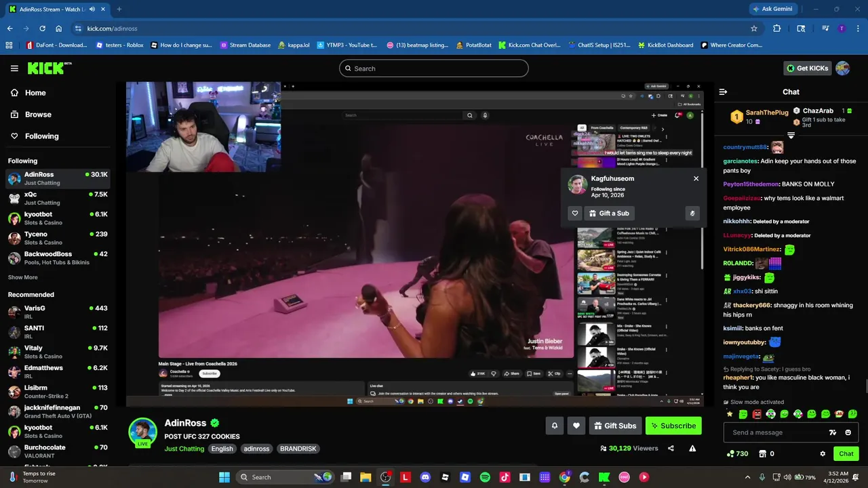Open Stream Database bookmark
The height and width of the screenshot is (488, 868).
245,45
